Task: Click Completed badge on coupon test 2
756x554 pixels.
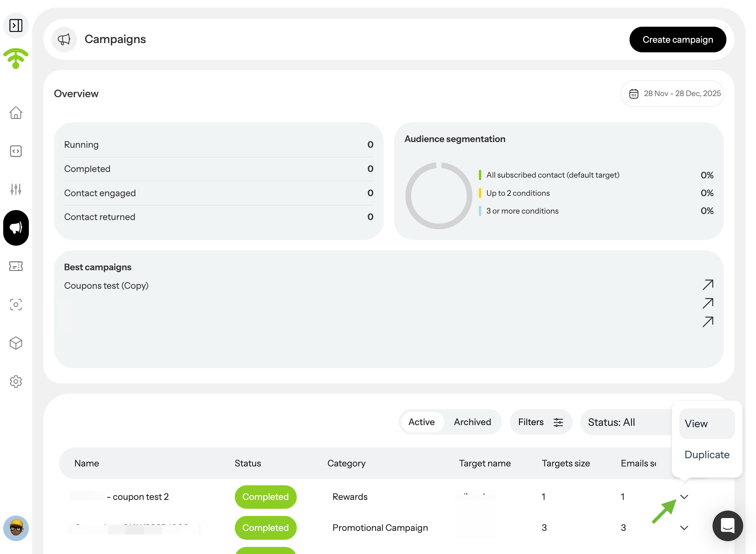Action: click(x=265, y=497)
